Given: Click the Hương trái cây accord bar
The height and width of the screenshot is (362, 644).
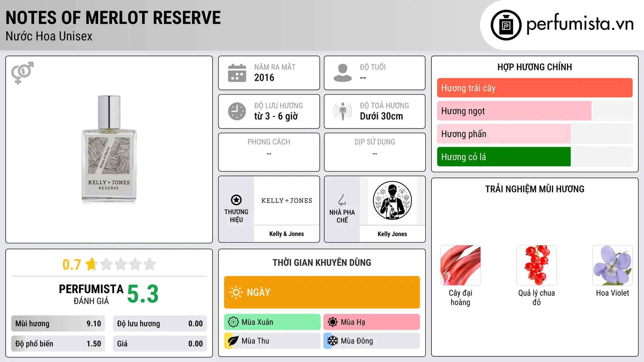Looking at the screenshot, I should click(535, 88).
